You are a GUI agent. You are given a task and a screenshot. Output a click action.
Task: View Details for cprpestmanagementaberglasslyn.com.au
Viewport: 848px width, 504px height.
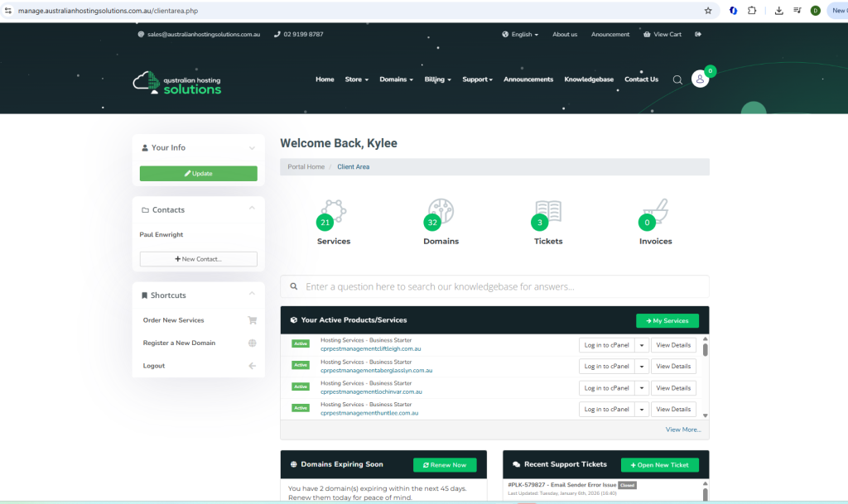[673, 367]
